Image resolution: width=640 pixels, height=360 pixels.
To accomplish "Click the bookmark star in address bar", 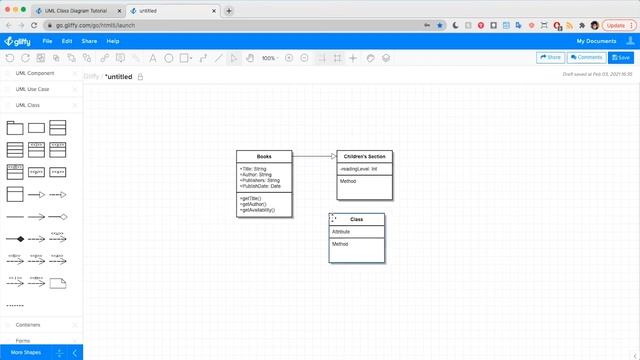I will (440, 25).
